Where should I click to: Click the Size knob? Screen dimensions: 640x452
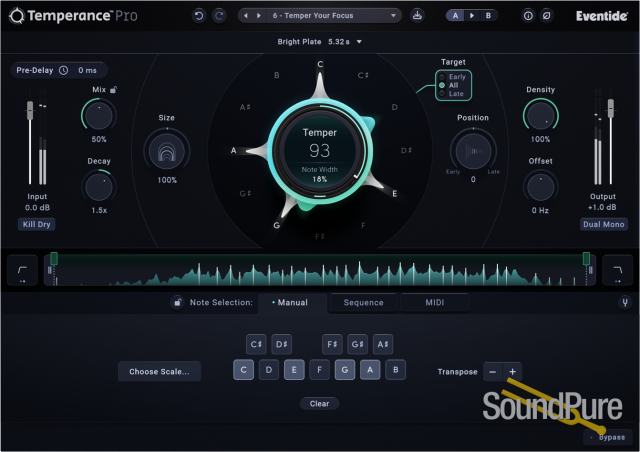pos(167,151)
